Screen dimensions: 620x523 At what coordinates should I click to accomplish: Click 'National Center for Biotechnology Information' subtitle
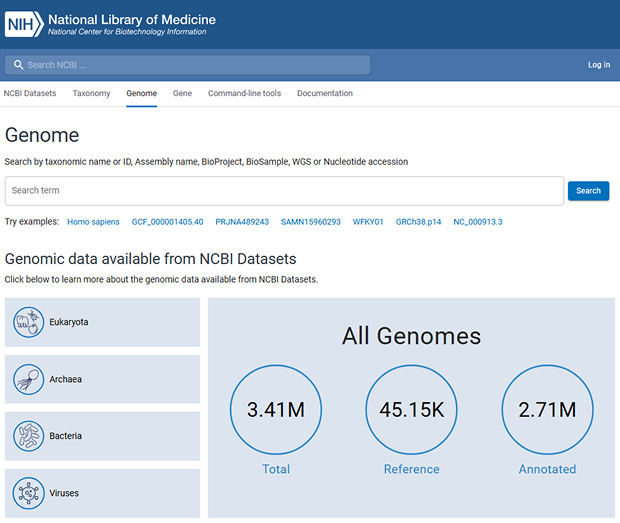point(127,32)
